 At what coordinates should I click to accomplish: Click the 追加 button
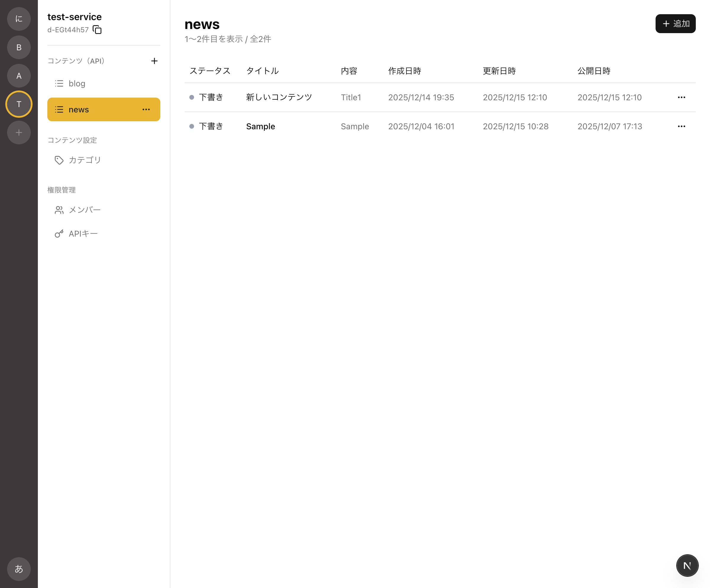[675, 24]
